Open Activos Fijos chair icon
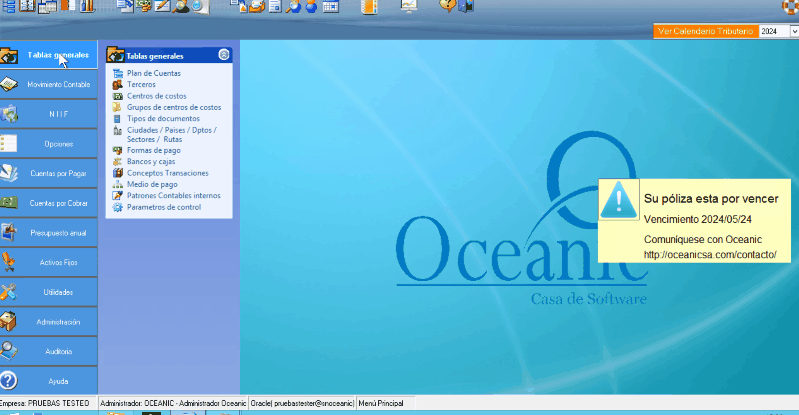The height and width of the screenshot is (415, 799). [x=10, y=261]
